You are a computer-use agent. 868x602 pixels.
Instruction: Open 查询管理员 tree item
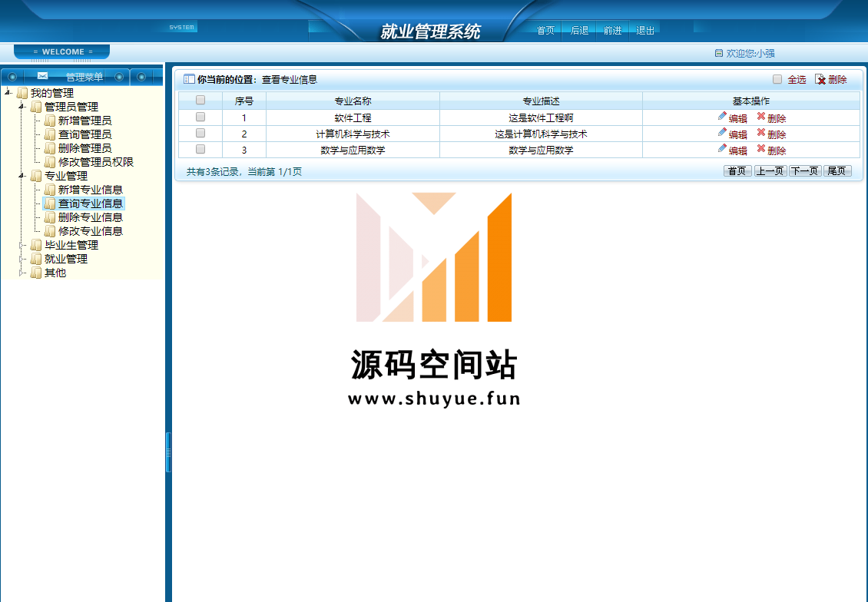[84, 134]
